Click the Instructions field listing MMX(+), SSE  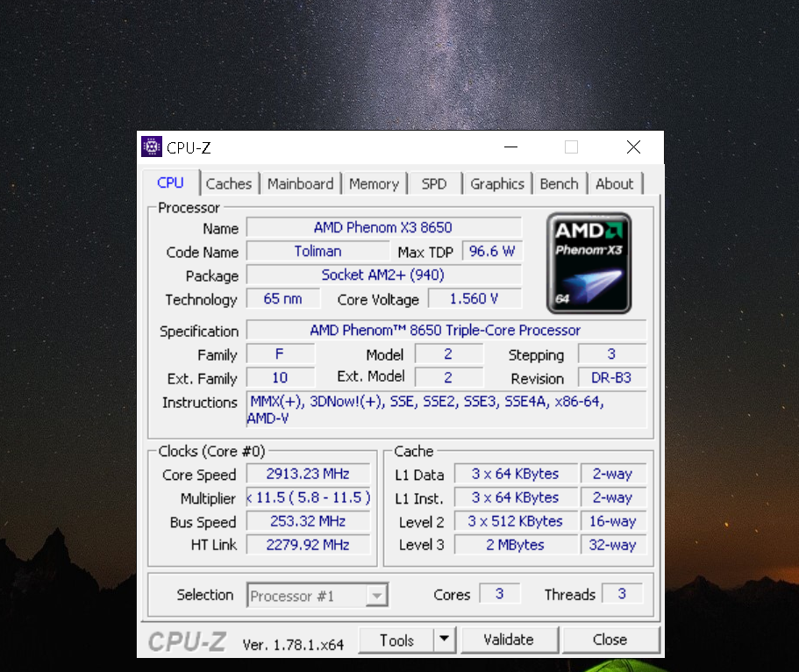pyautogui.click(x=446, y=410)
